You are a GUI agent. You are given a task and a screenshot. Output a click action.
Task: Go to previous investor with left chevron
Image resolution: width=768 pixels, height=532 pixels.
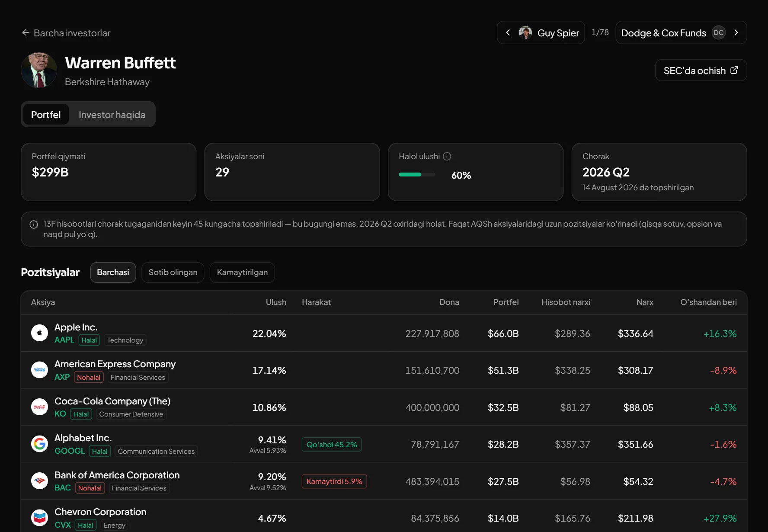click(508, 33)
